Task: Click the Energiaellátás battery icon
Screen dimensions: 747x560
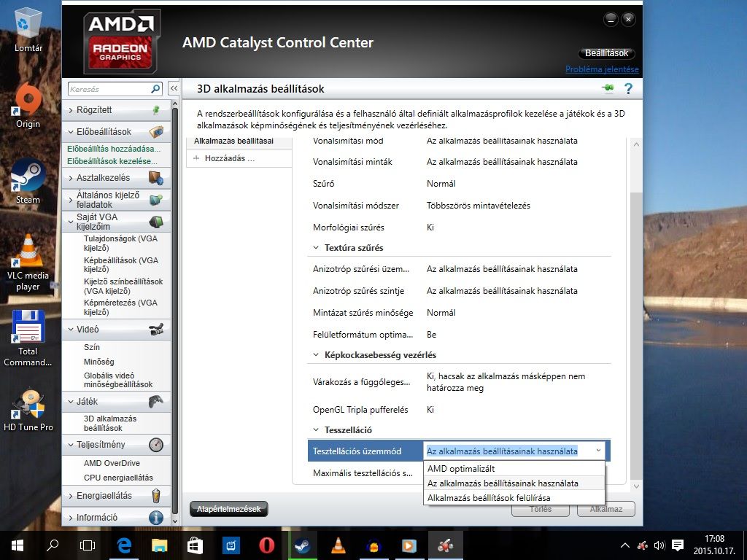Action: pyautogui.click(x=156, y=496)
